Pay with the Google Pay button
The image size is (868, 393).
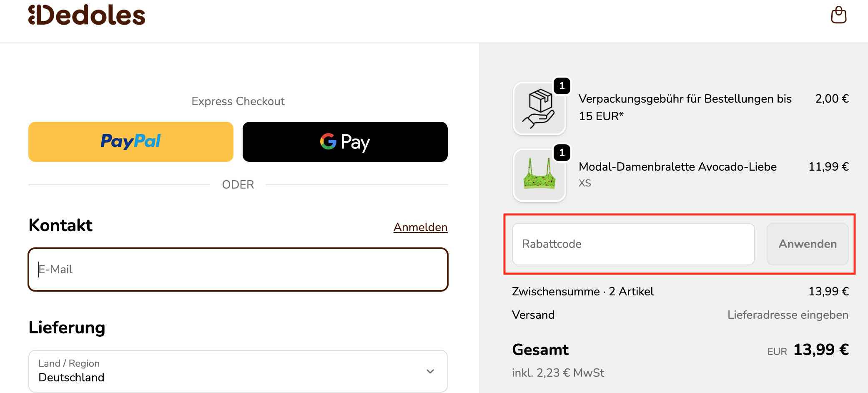(x=345, y=142)
